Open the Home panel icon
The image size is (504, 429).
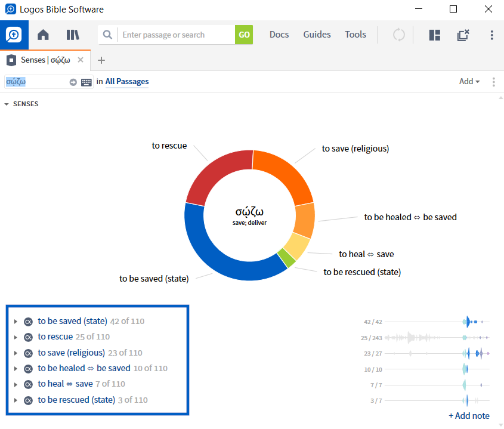tap(42, 35)
